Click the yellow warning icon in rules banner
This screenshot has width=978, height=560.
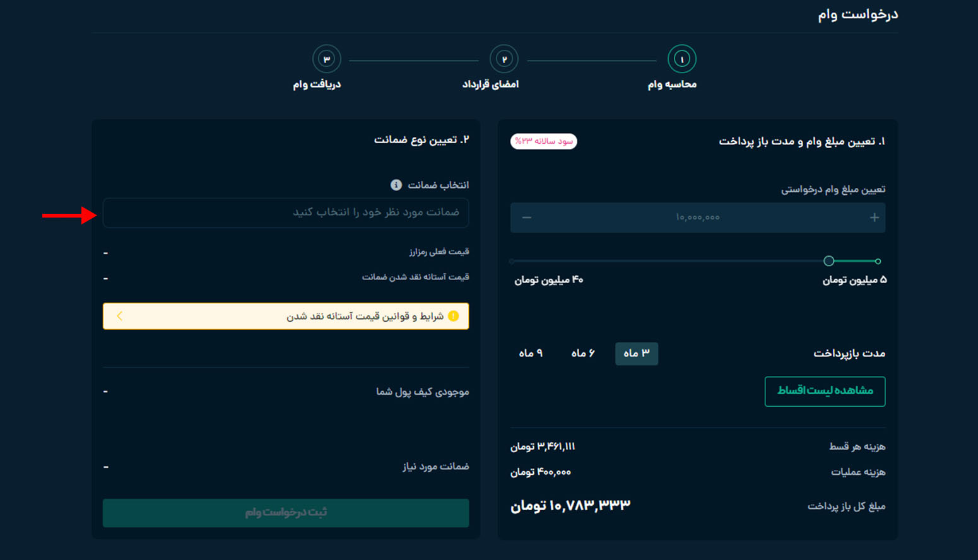tap(454, 316)
